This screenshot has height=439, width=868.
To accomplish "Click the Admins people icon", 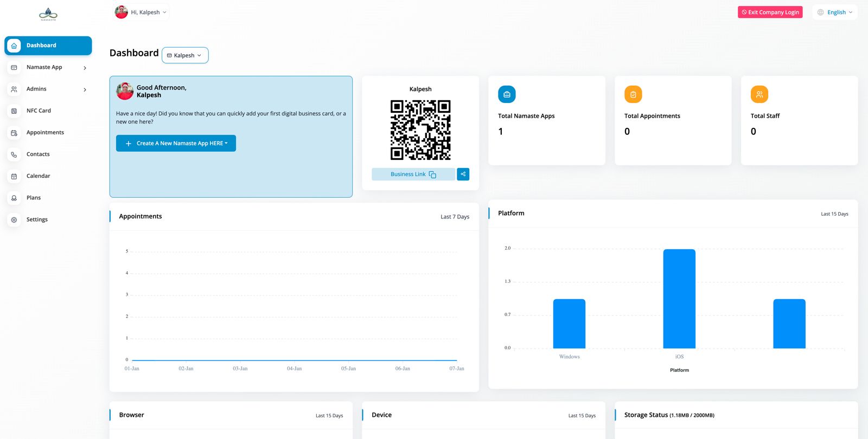I will pos(14,89).
